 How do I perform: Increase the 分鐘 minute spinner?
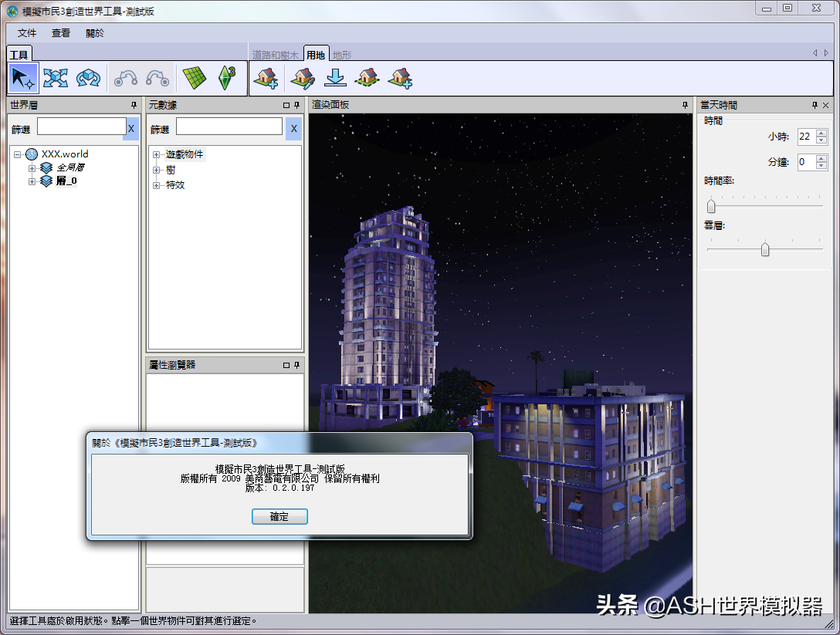[821, 158]
